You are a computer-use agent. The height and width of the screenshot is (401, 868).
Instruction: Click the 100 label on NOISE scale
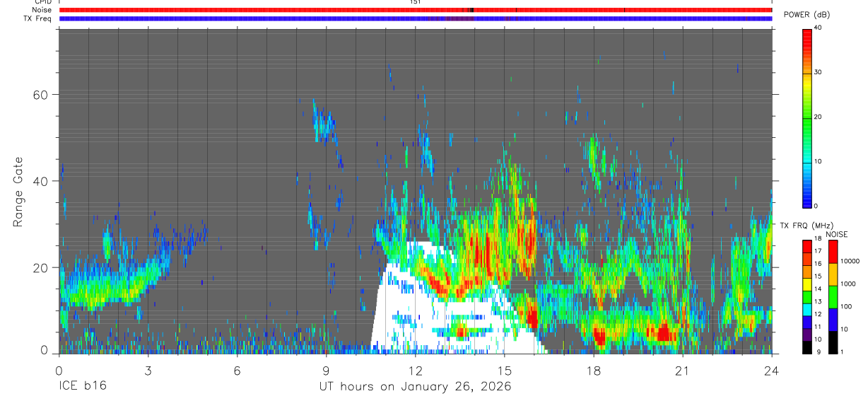click(x=847, y=306)
